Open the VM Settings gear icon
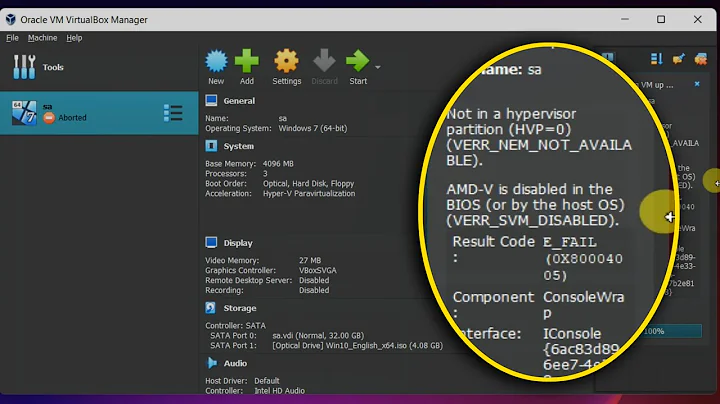 [x=287, y=61]
